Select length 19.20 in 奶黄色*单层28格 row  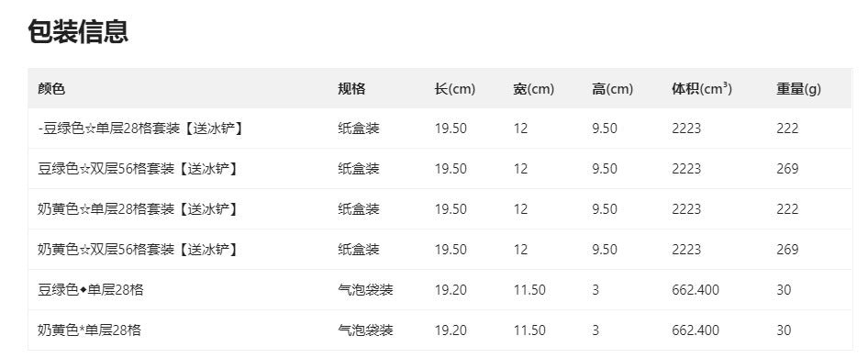(451, 330)
